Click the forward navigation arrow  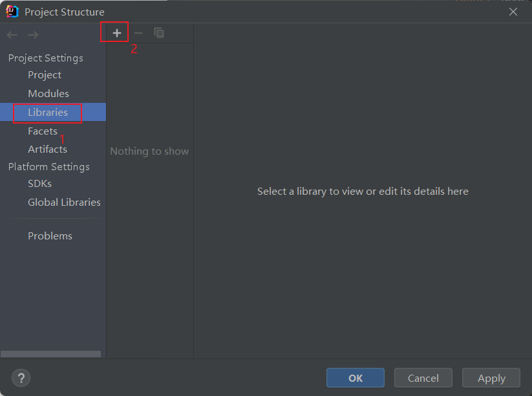[33, 34]
